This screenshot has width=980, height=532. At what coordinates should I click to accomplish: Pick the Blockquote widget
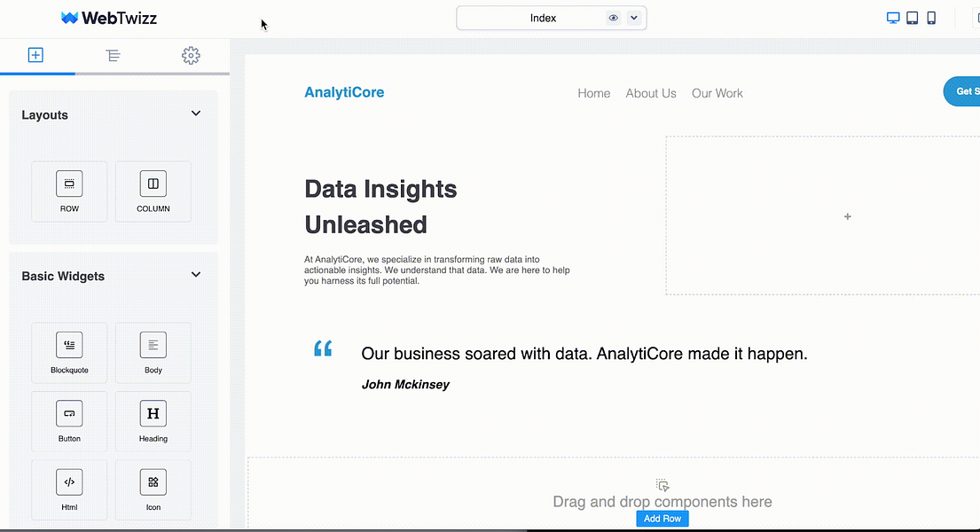click(69, 352)
